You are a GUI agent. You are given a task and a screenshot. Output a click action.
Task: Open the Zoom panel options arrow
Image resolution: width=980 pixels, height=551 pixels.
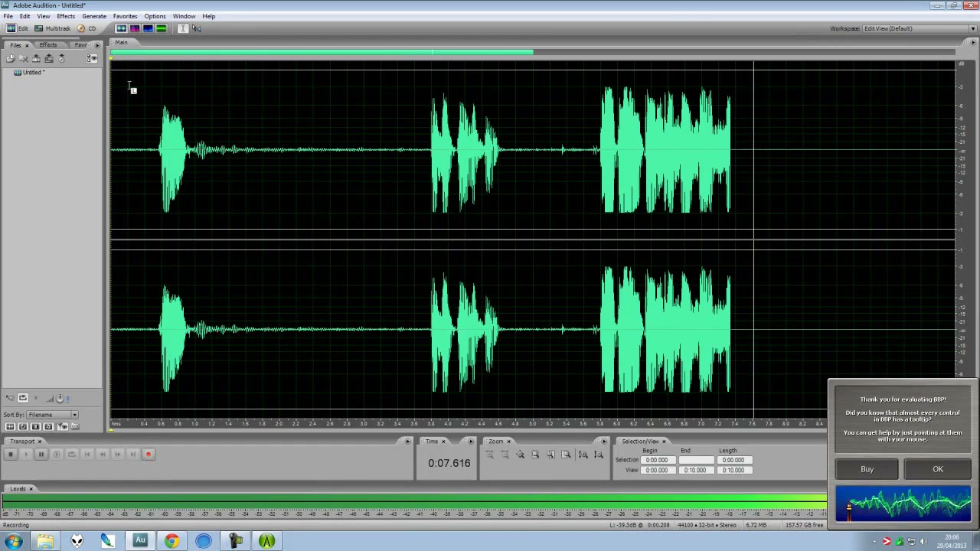(x=604, y=442)
